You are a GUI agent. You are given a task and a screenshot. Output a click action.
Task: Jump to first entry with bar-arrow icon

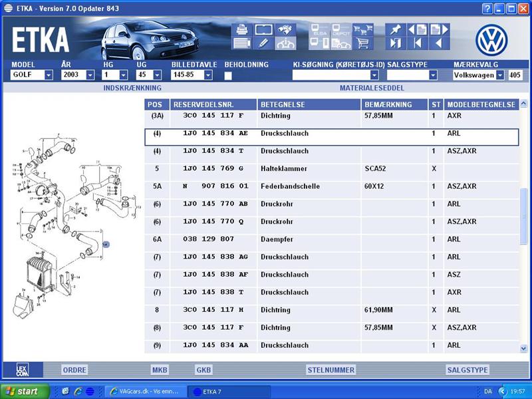coord(417,44)
